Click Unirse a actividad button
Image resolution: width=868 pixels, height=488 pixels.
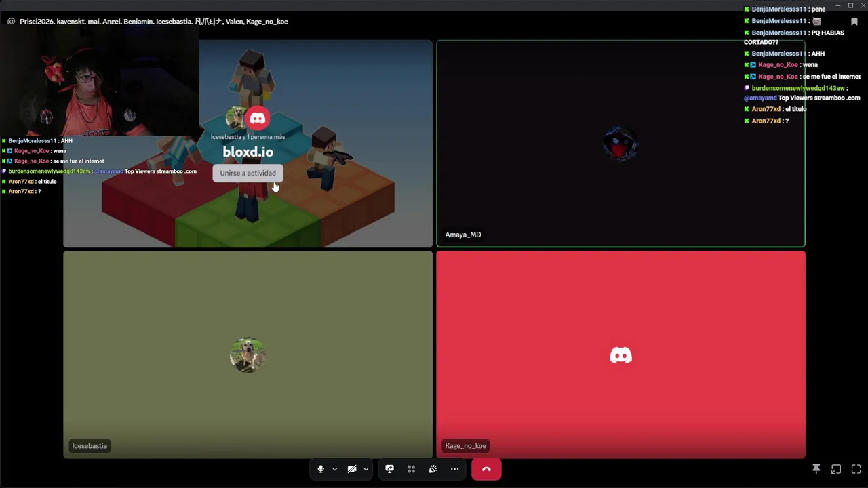[248, 173]
